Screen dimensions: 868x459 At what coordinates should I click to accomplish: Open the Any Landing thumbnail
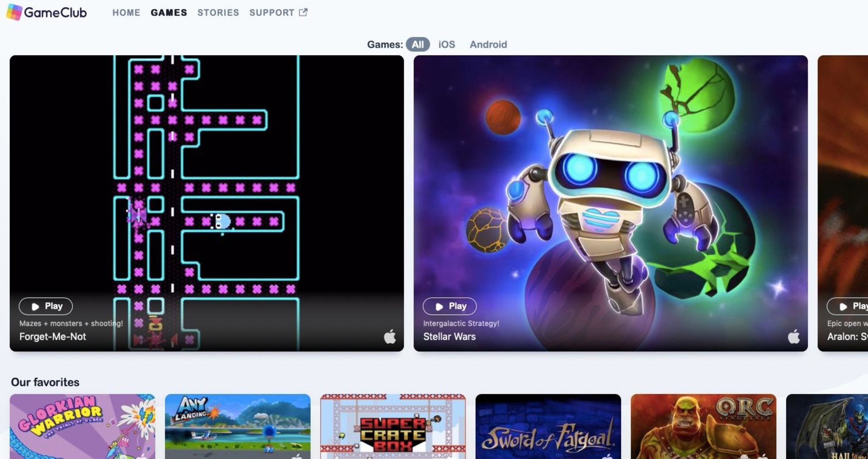[x=238, y=426]
